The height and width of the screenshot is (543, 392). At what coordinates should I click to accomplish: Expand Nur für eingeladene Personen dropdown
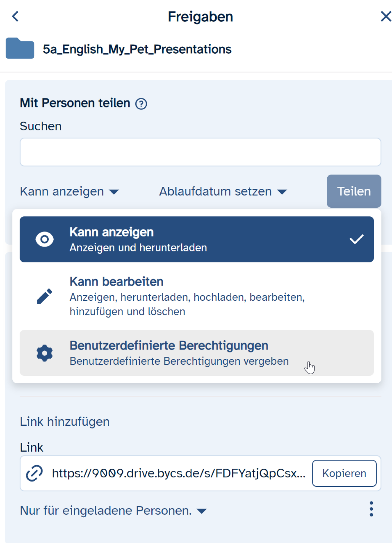coord(113,511)
